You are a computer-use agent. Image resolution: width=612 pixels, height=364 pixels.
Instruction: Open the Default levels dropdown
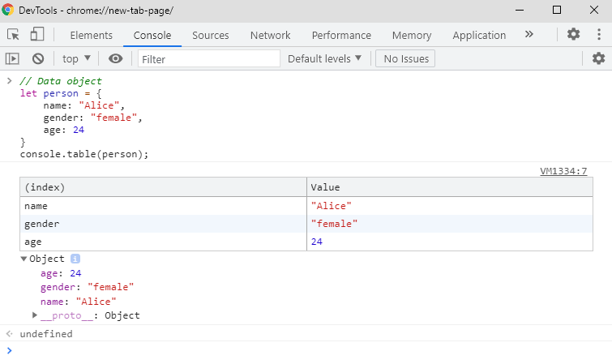pyautogui.click(x=324, y=58)
